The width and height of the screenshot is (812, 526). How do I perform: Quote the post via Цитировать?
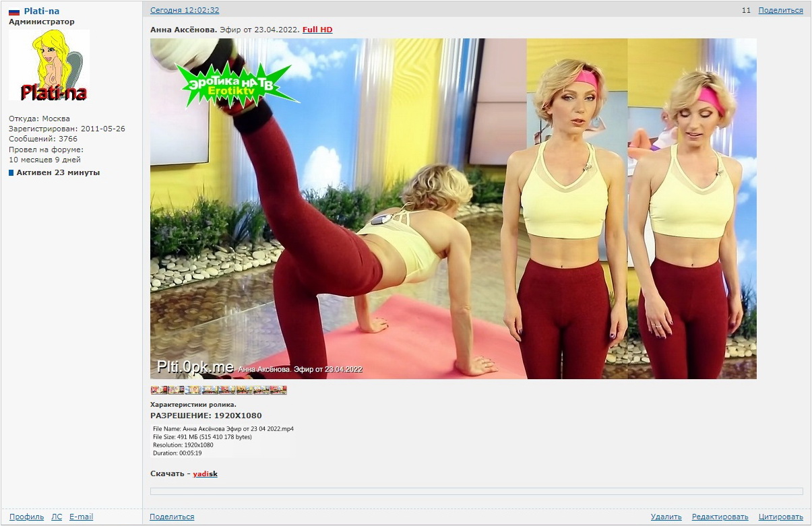781,517
